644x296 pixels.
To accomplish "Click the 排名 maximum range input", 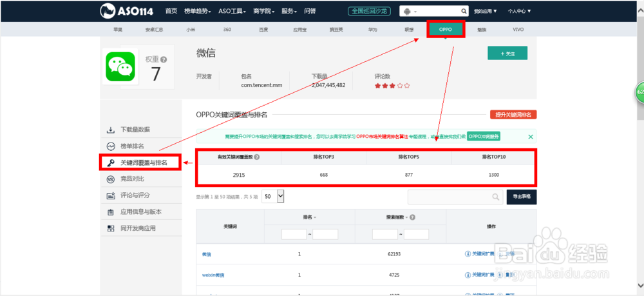I will point(325,234).
